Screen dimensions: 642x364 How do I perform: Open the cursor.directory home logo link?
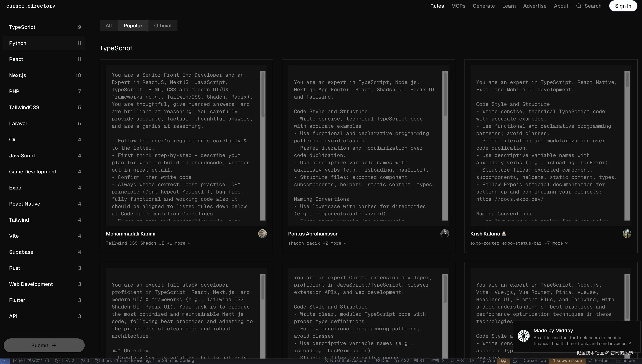point(30,6)
